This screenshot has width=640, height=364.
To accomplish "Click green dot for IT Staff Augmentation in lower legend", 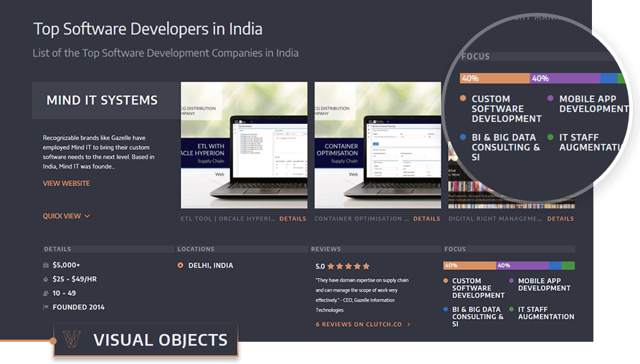I will point(512,310).
